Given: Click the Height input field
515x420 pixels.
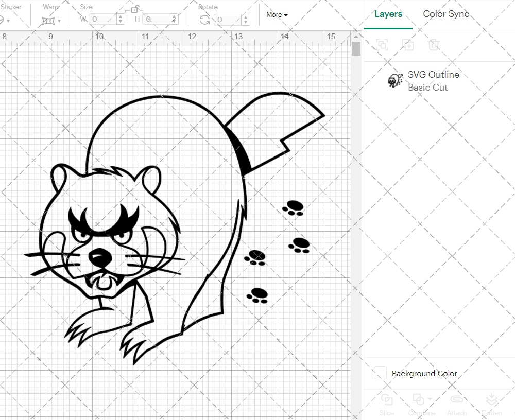Looking at the screenshot, I should [157, 20].
